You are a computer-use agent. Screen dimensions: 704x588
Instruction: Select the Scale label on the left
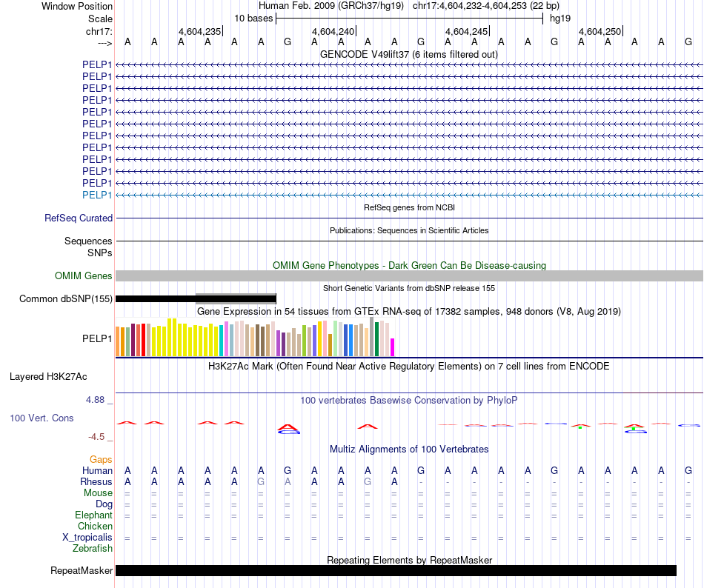tap(100, 19)
